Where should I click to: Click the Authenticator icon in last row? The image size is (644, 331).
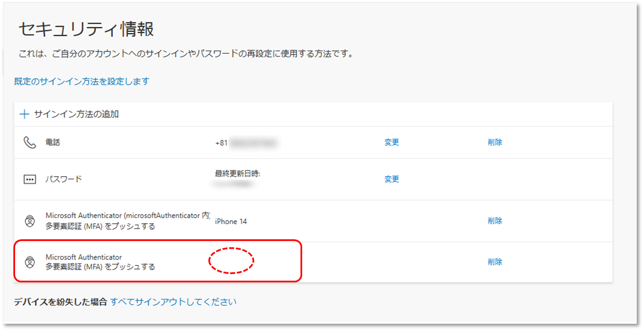(30, 262)
